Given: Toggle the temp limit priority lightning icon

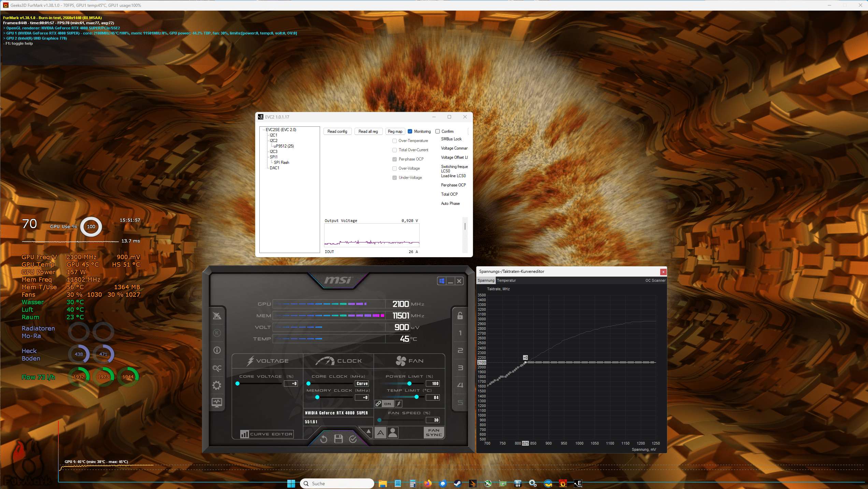Looking at the screenshot, I should (399, 404).
